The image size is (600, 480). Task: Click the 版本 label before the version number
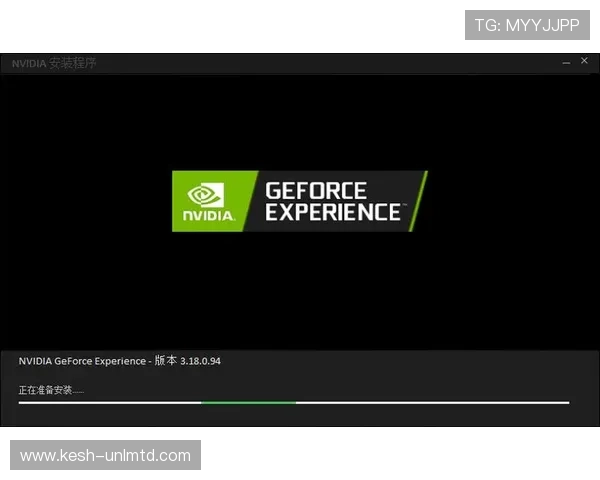click(x=165, y=361)
